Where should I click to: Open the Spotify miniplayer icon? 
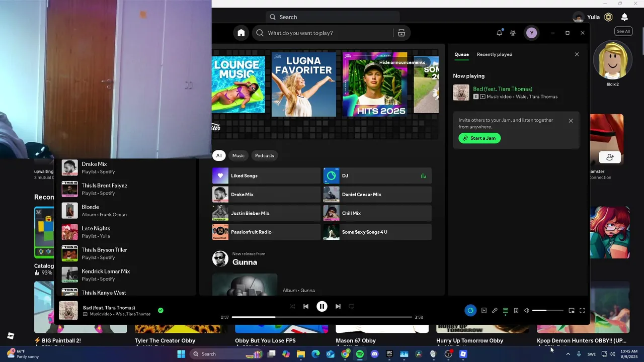pos(572,310)
